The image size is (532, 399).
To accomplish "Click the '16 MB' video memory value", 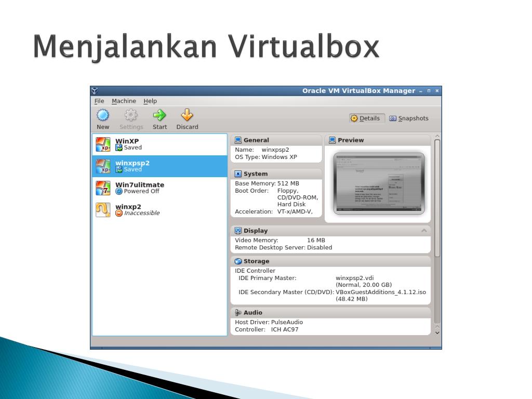I will click(x=316, y=240).
